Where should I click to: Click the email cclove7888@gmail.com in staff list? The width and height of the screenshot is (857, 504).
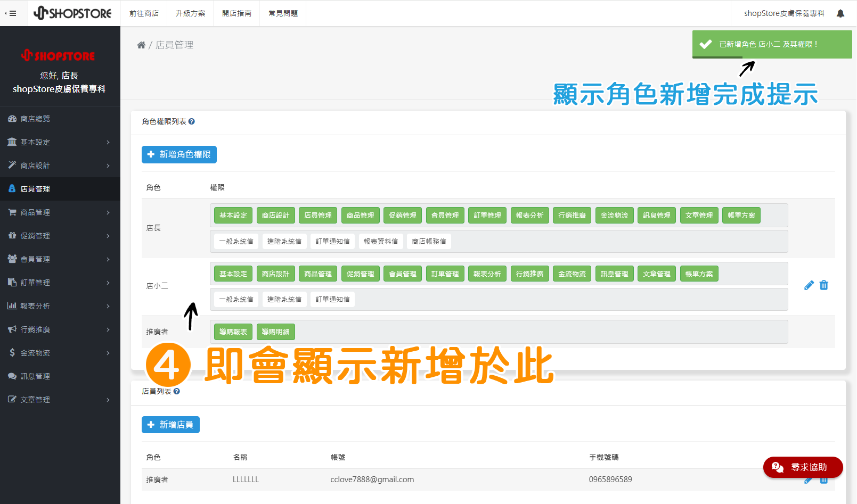point(372,480)
